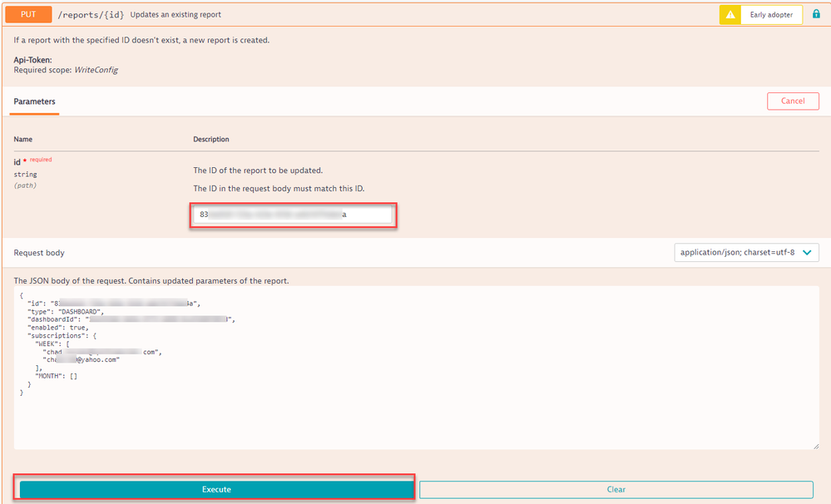Run the request with Execute button
This screenshot has width=831, height=504.
tap(216, 489)
